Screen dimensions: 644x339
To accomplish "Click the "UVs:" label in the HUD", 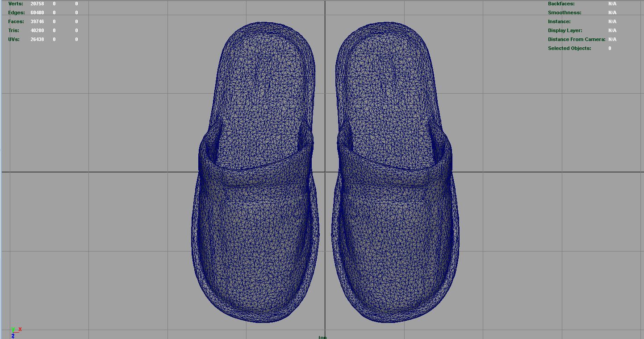I will coord(14,39).
